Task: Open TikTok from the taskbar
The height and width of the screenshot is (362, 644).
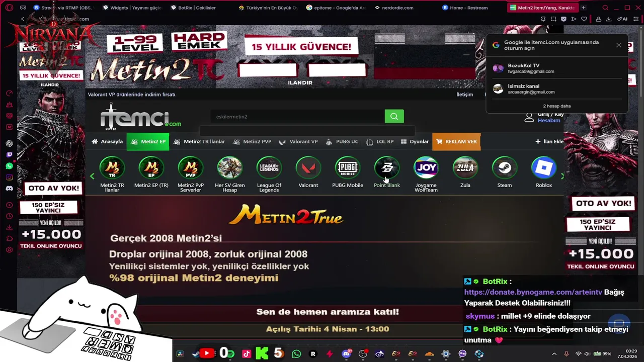Action: [x=246, y=354]
